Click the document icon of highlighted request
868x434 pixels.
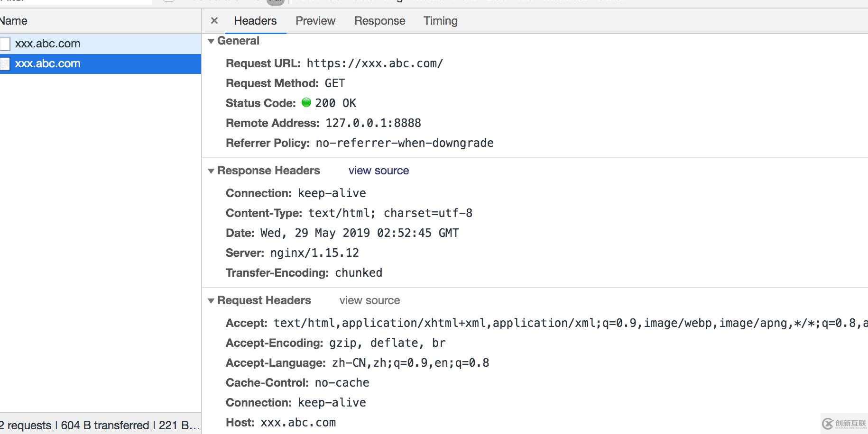pos(5,63)
